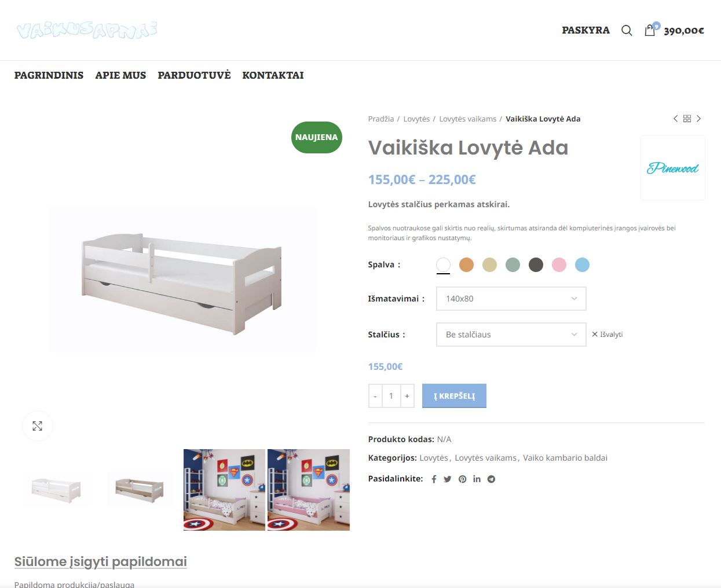This screenshot has height=588, width=721.
Task: Expand product image to fullscreen
Action: [x=38, y=426]
